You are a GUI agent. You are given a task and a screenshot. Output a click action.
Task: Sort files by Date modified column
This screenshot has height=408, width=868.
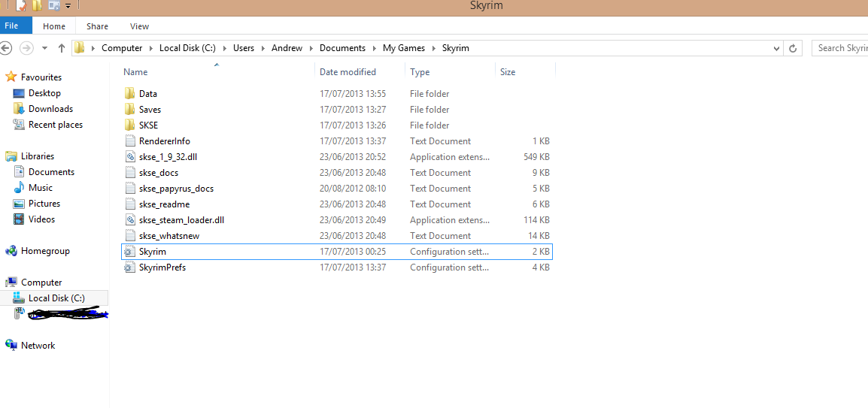tap(348, 72)
